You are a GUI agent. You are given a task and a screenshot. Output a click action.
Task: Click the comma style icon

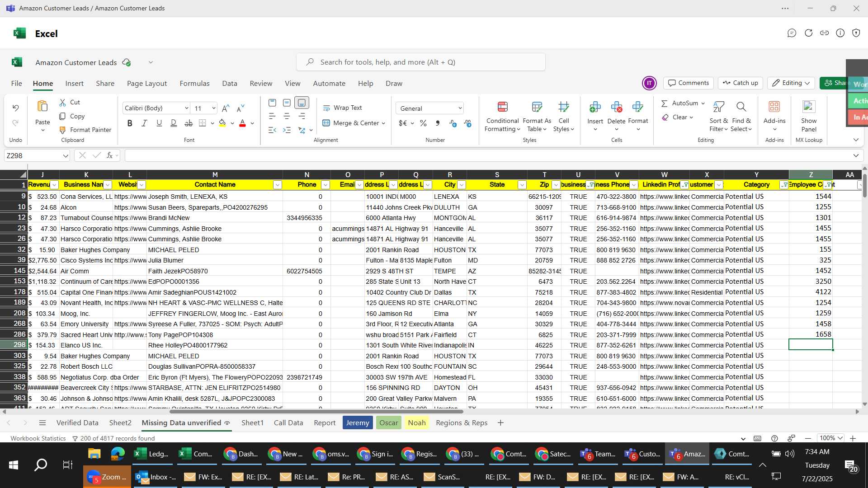[437, 123]
